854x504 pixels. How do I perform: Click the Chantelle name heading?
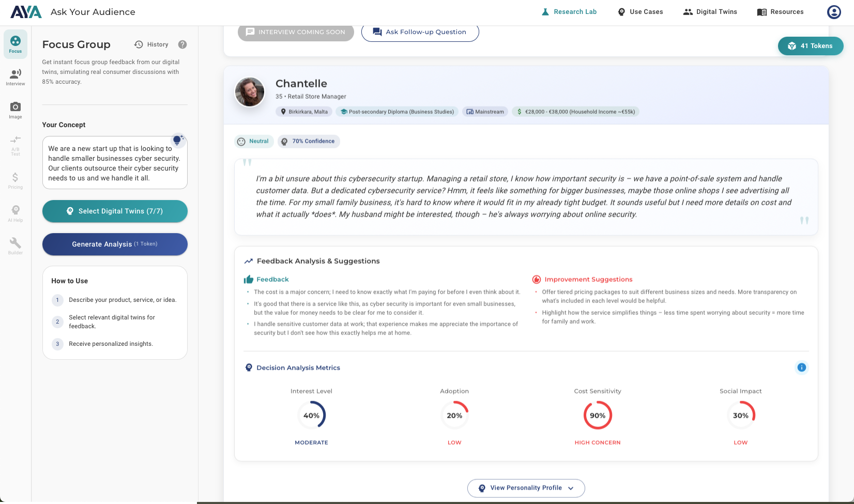(x=301, y=84)
